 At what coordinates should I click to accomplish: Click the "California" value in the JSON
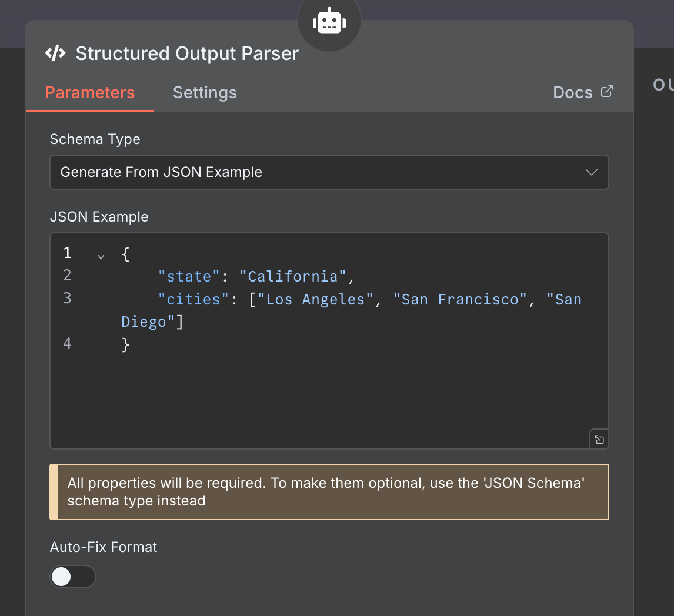(293, 276)
